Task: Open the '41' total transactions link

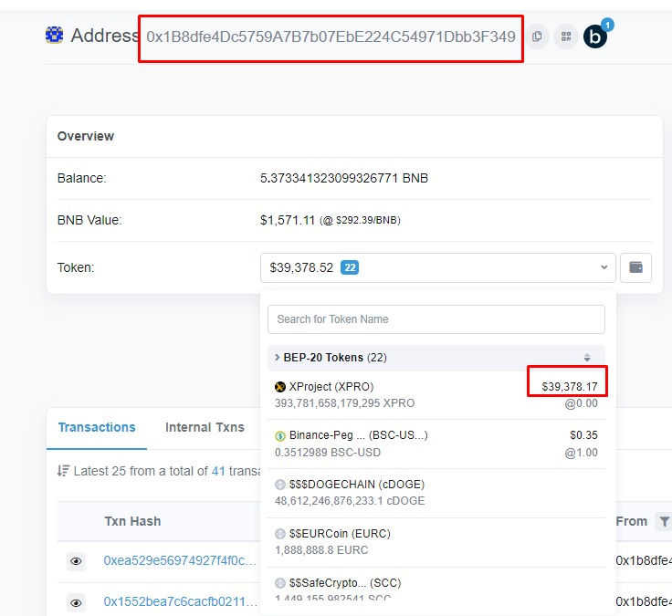Action: 218,471
